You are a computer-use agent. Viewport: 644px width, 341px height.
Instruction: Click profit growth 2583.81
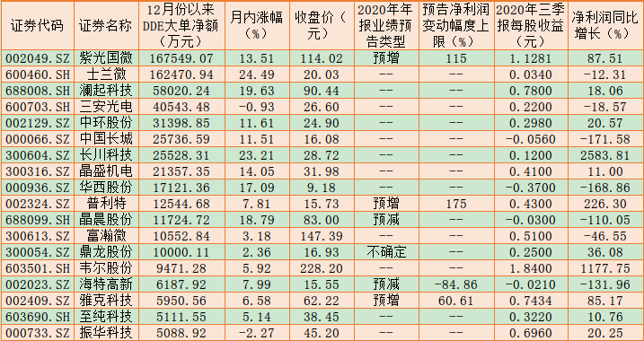[x=605, y=155]
